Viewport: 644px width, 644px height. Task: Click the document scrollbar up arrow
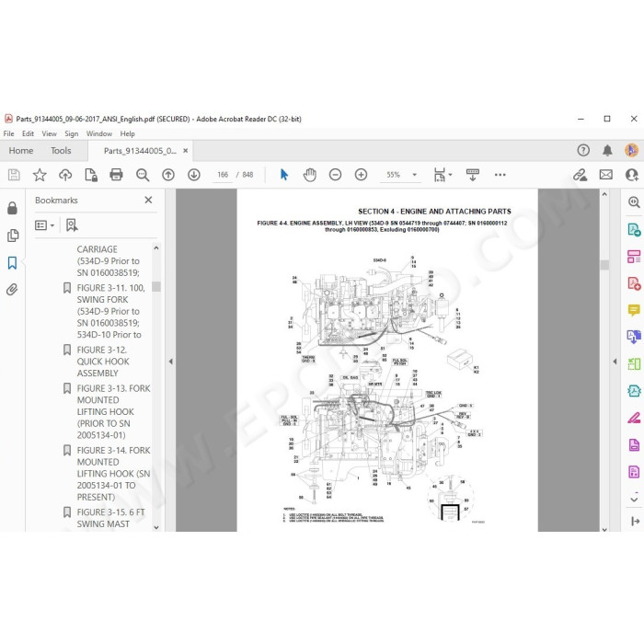coord(604,194)
